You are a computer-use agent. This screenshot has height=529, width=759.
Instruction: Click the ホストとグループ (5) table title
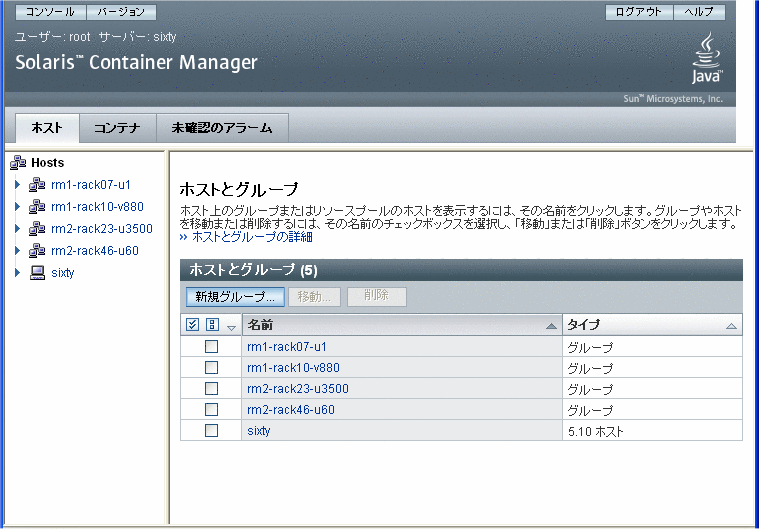click(x=253, y=270)
